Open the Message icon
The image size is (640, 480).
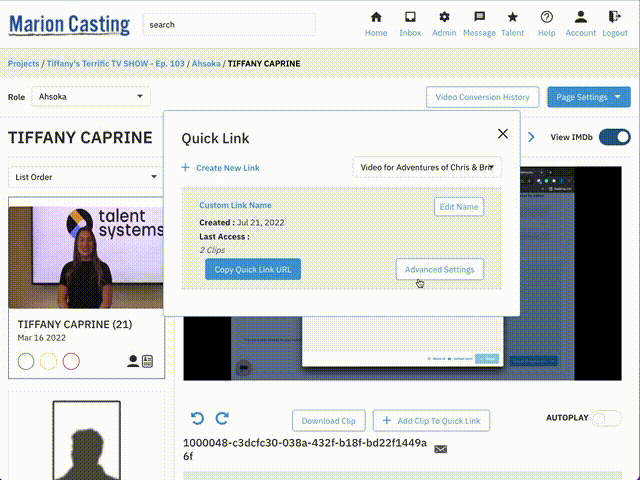pyautogui.click(x=479, y=17)
